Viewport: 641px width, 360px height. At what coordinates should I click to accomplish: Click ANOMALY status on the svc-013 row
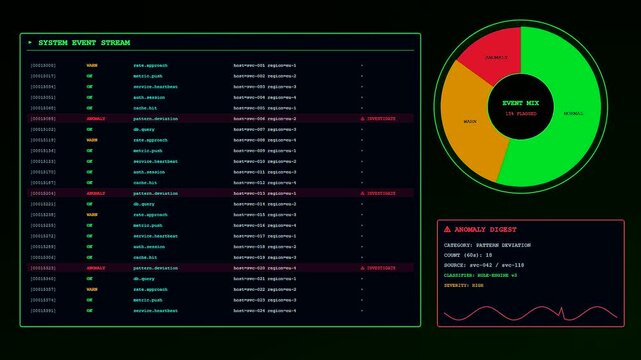pos(96,193)
